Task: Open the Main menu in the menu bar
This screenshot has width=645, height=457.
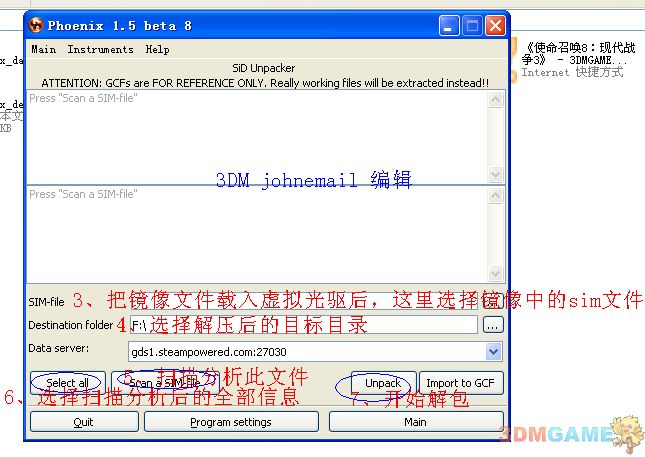Action: click(x=44, y=49)
